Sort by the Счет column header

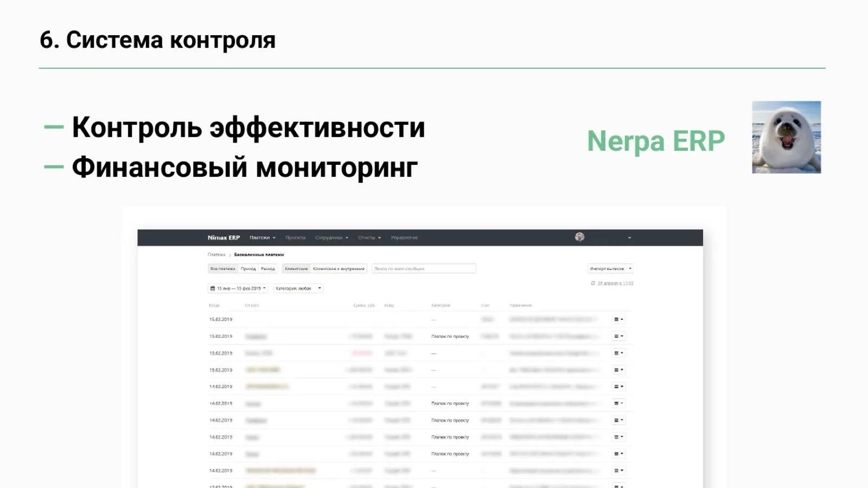485,305
